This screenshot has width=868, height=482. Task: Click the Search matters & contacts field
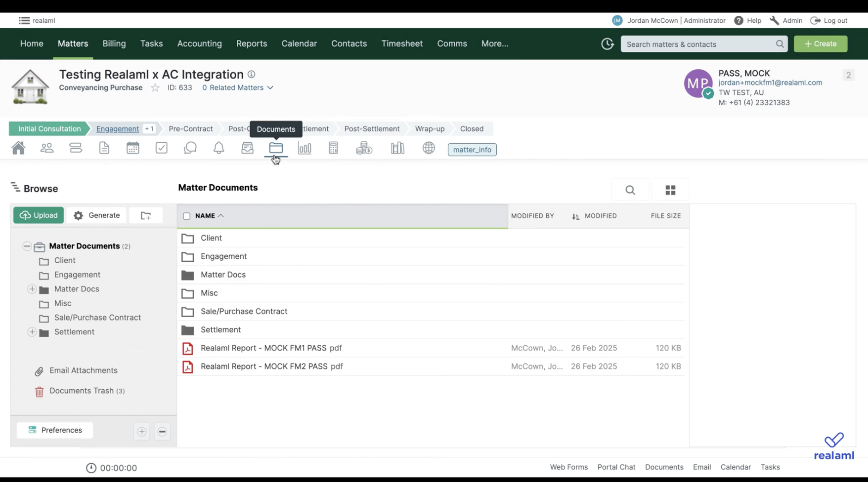(x=698, y=44)
